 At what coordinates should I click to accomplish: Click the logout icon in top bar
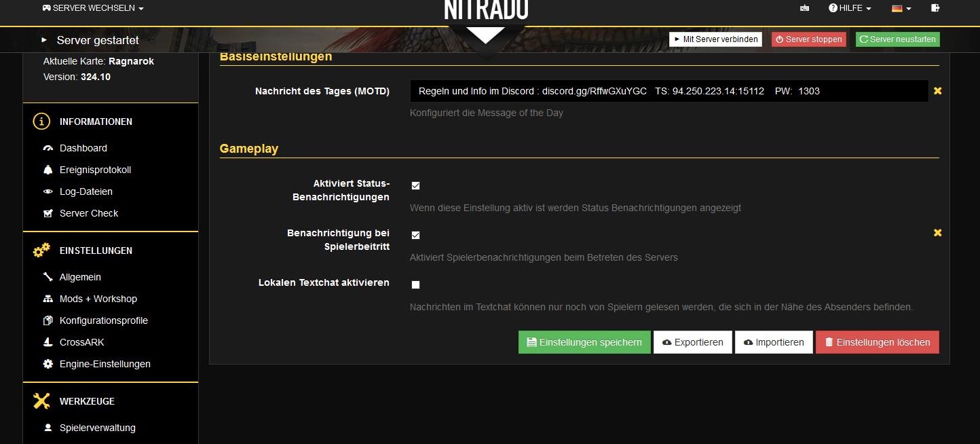(935, 8)
